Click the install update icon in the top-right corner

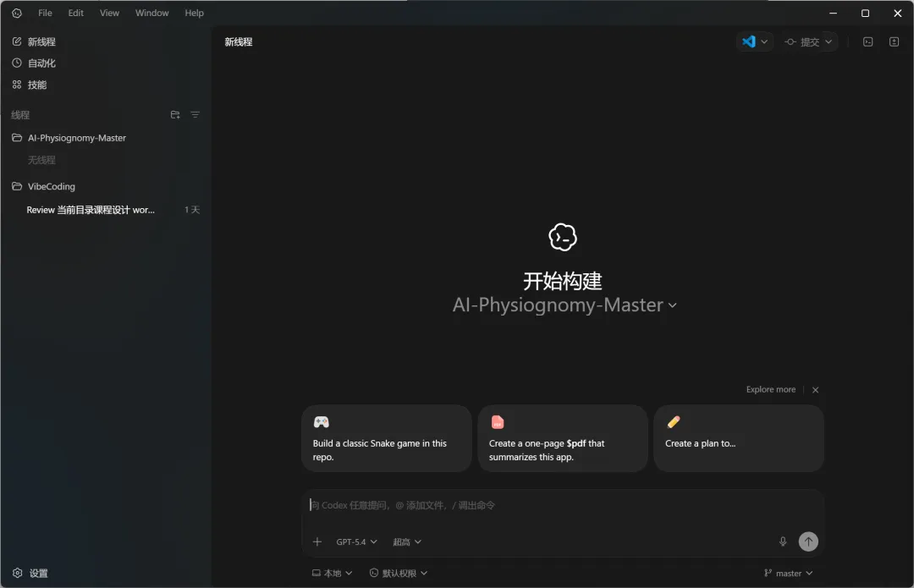(x=894, y=41)
